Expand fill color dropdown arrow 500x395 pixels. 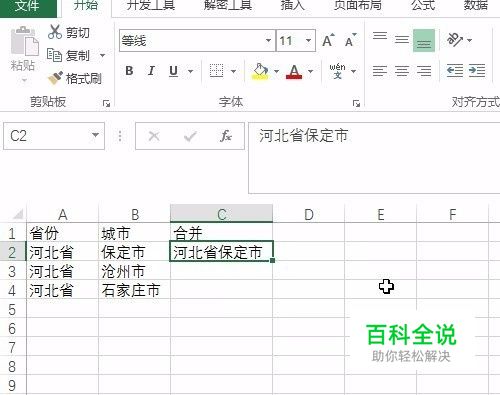click(276, 71)
